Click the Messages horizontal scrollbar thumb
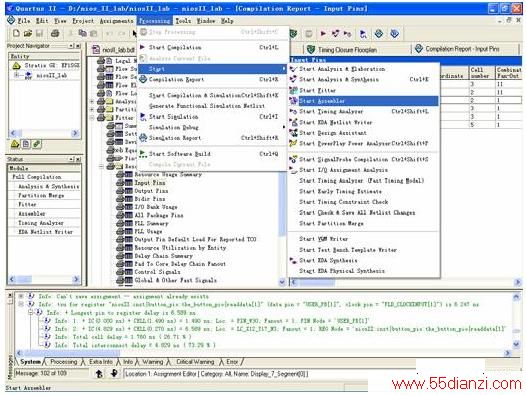The image size is (526, 395). click(72, 353)
